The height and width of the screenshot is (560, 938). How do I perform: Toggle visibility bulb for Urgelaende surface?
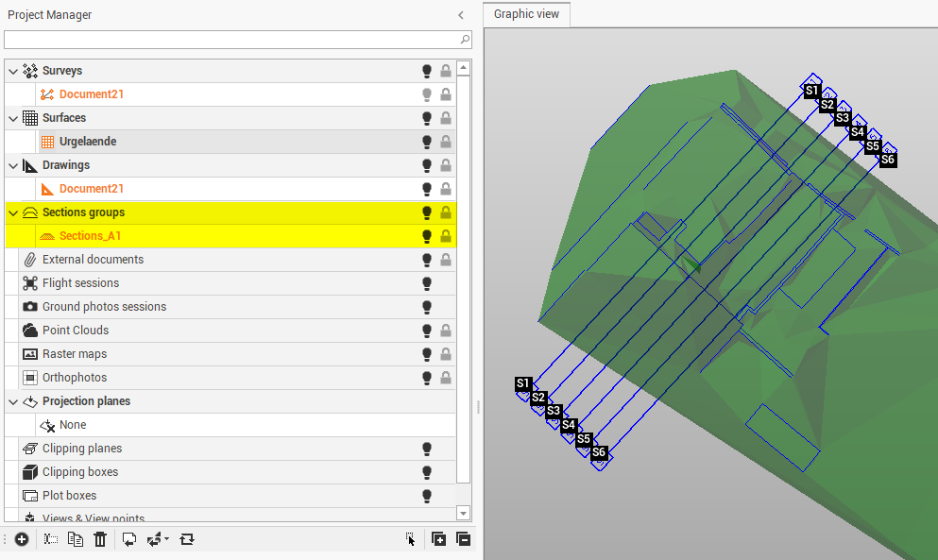pos(427,142)
